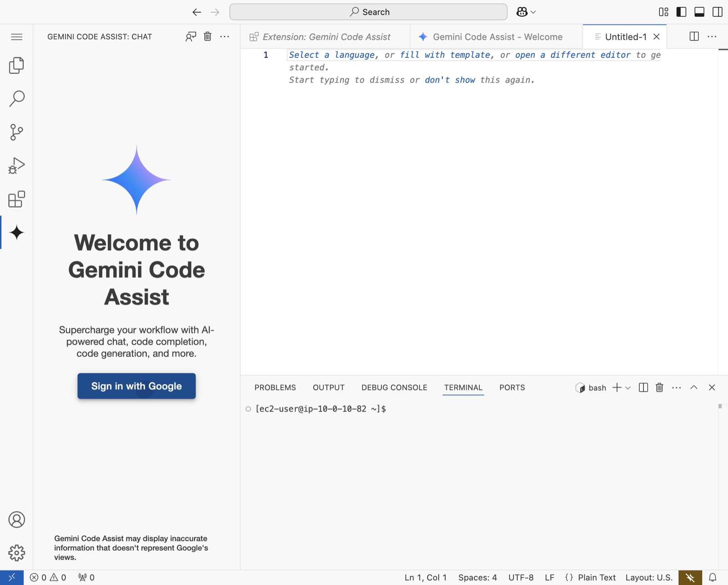The height and width of the screenshot is (585, 728).
Task: Open the Accounts menu icon
Action: [16, 519]
